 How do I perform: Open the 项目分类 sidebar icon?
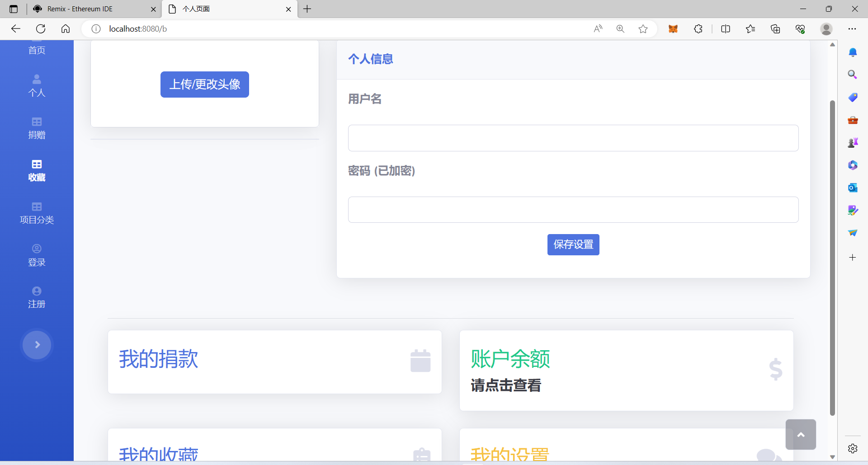click(37, 207)
